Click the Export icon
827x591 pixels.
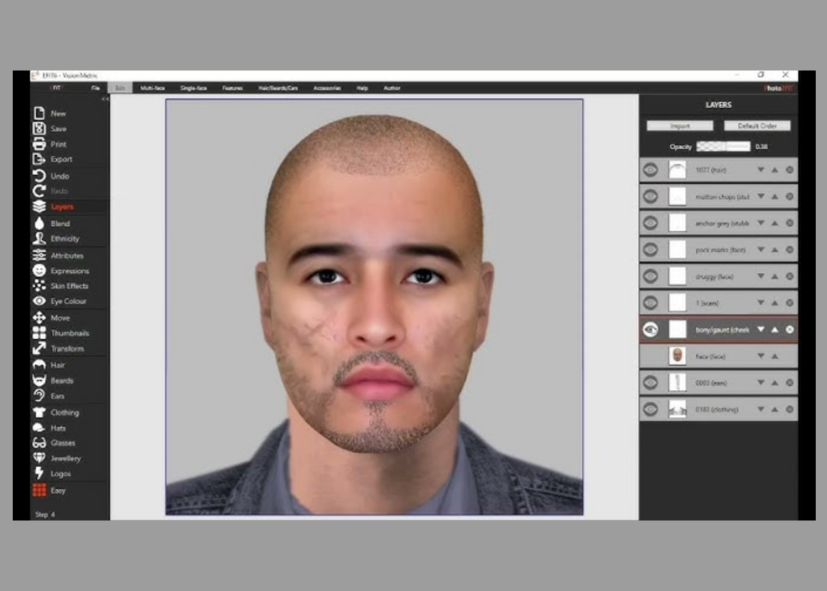click(40, 159)
